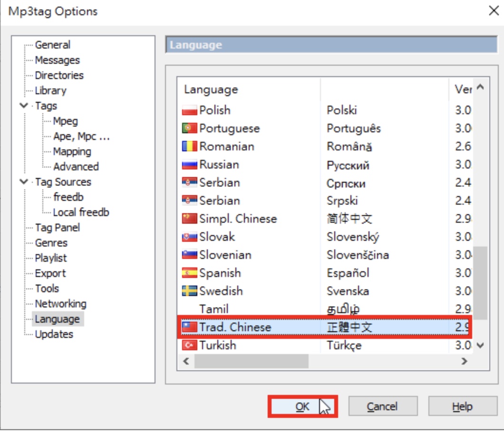Click the flag beside Serbian Srpski
Screen dimensions: 504x434
(189, 201)
